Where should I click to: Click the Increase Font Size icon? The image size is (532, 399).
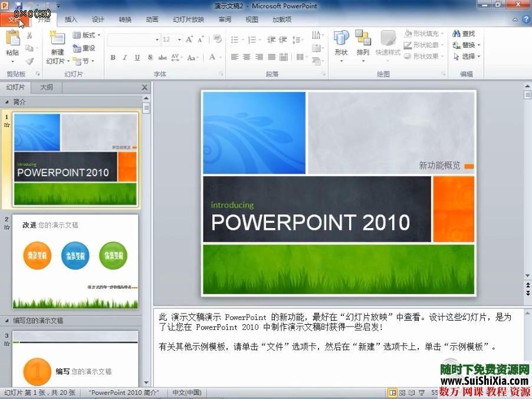[189, 39]
